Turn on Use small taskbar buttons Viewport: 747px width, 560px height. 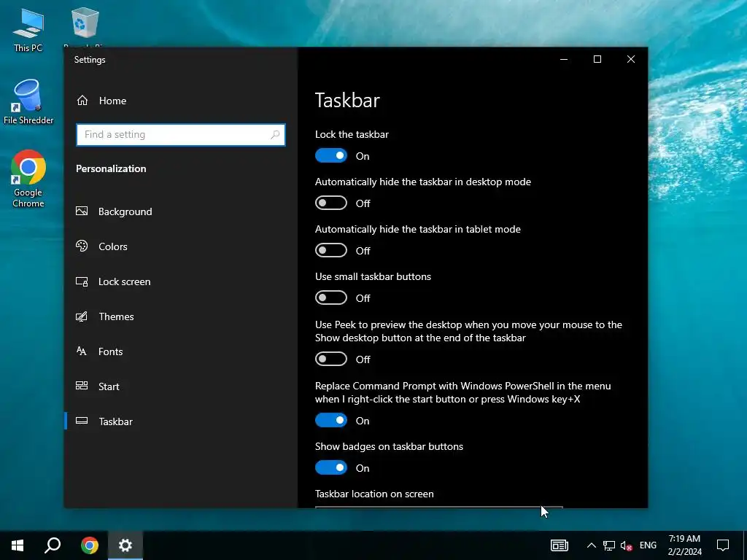(x=331, y=297)
